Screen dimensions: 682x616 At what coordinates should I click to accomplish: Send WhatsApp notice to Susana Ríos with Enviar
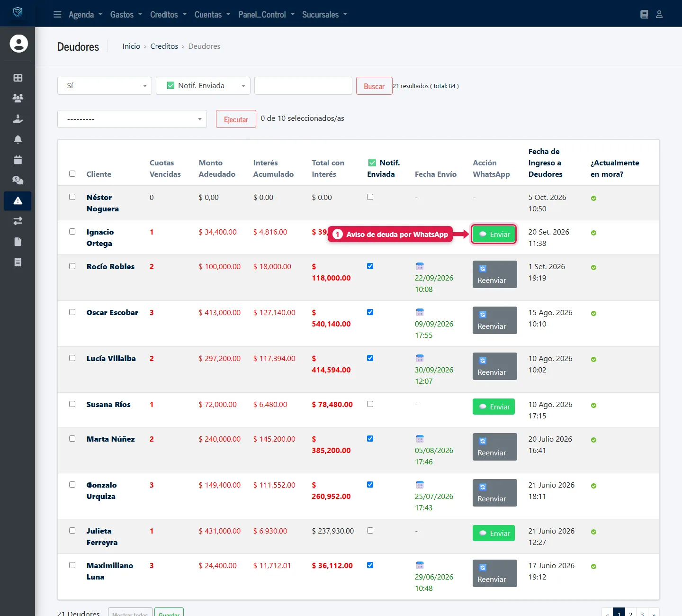(x=494, y=407)
